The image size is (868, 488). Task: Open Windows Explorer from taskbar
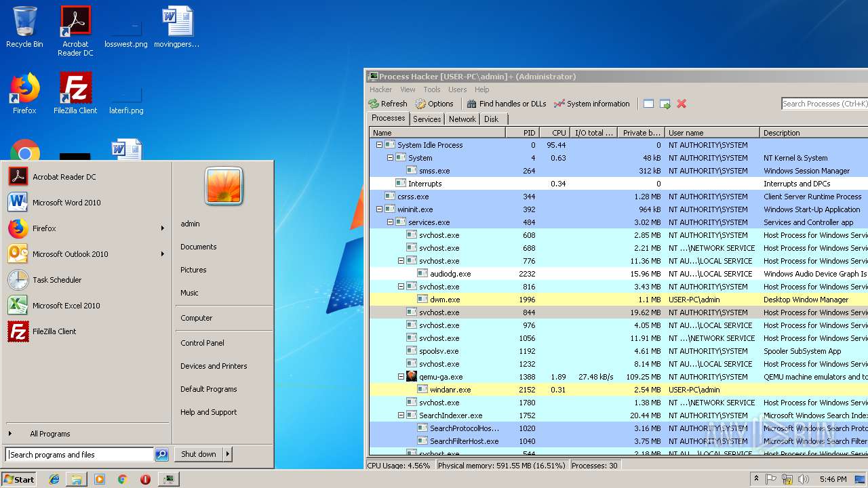pos(77,479)
